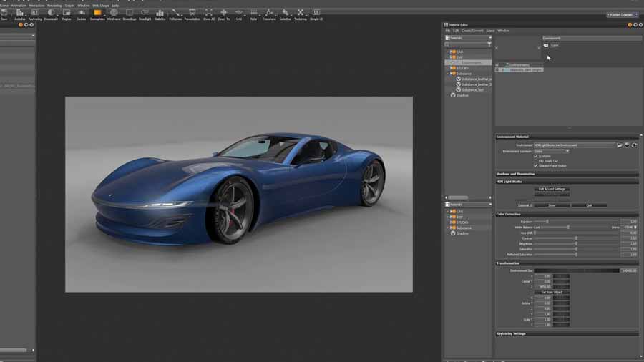This screenshot has height=362, width=644.
Task: Toggle the Antialias toolbar icon
Action: (20, 14)
